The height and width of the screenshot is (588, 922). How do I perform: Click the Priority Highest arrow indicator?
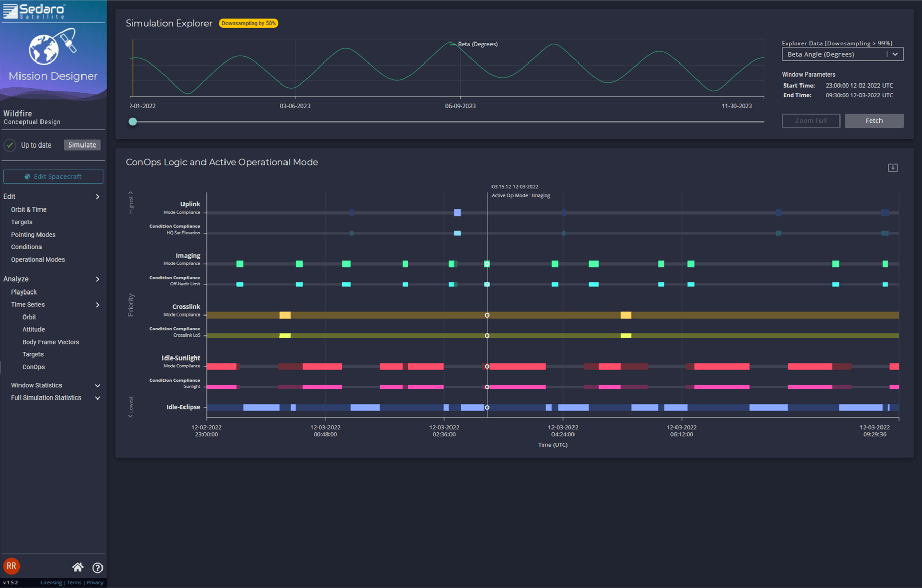[131, 193]
